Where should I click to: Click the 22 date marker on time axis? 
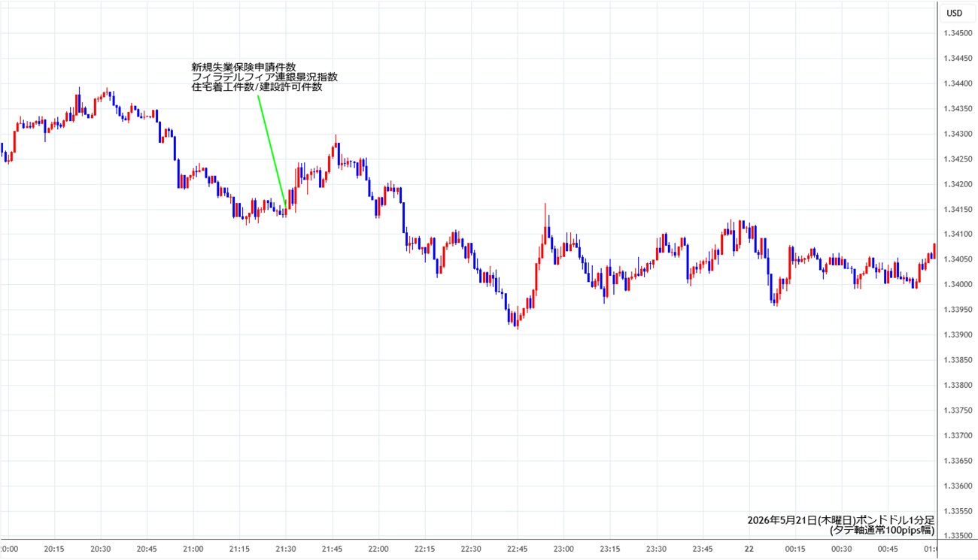[x=749, y=549]
